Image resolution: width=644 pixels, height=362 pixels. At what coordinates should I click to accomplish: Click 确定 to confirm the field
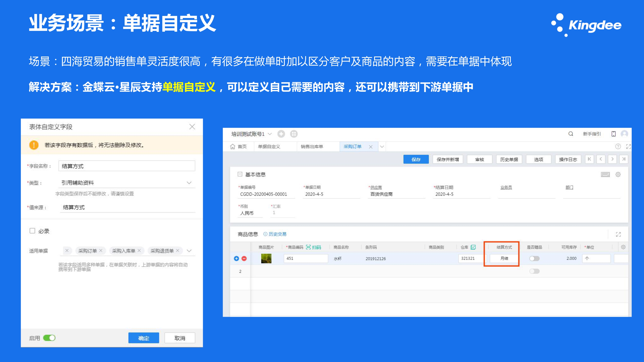[x=144, y=338]
